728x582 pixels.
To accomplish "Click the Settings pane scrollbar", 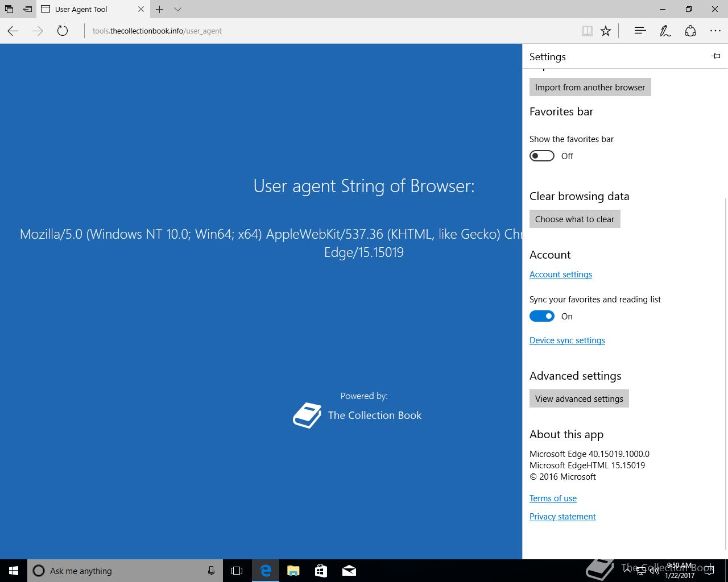I will point(726,374).
